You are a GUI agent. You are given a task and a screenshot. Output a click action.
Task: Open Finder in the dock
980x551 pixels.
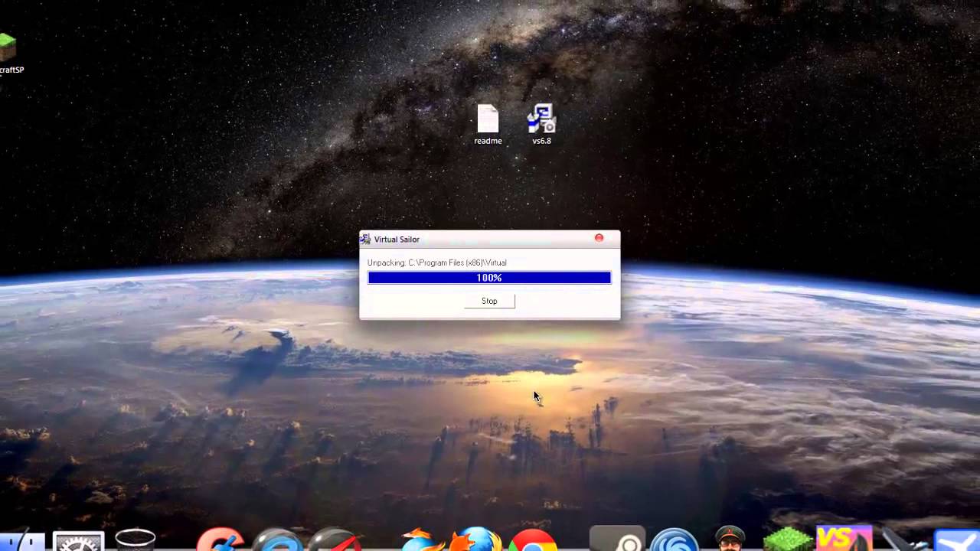(23, 541)
